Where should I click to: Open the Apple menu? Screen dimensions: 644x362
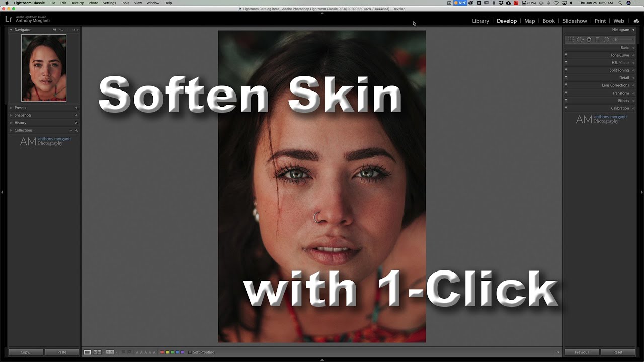click(7, 3)
